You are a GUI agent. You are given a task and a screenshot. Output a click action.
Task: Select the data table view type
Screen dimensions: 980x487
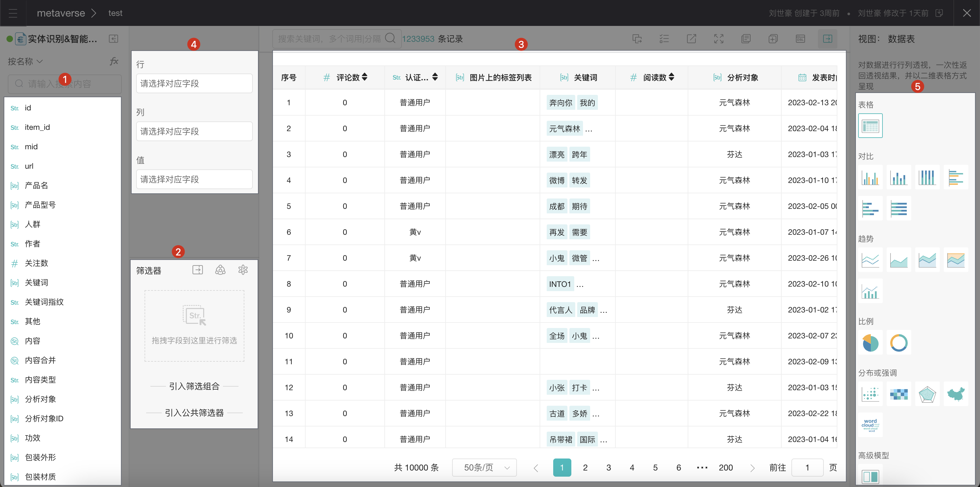coord(870,126)
